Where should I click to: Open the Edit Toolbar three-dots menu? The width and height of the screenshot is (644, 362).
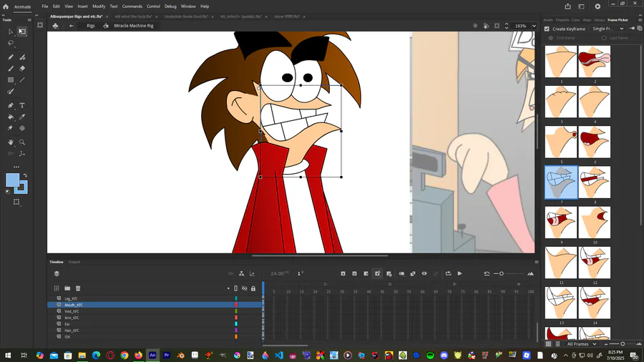[x=16, y=167]
